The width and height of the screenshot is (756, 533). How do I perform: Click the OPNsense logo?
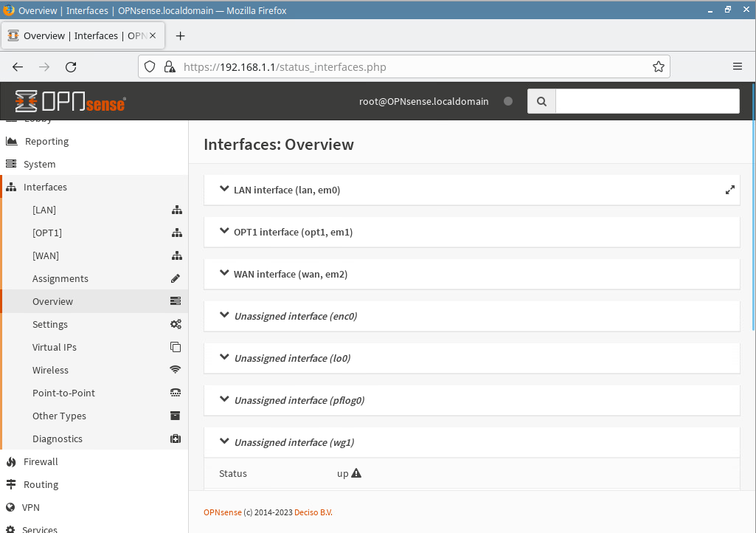point(70,101)
